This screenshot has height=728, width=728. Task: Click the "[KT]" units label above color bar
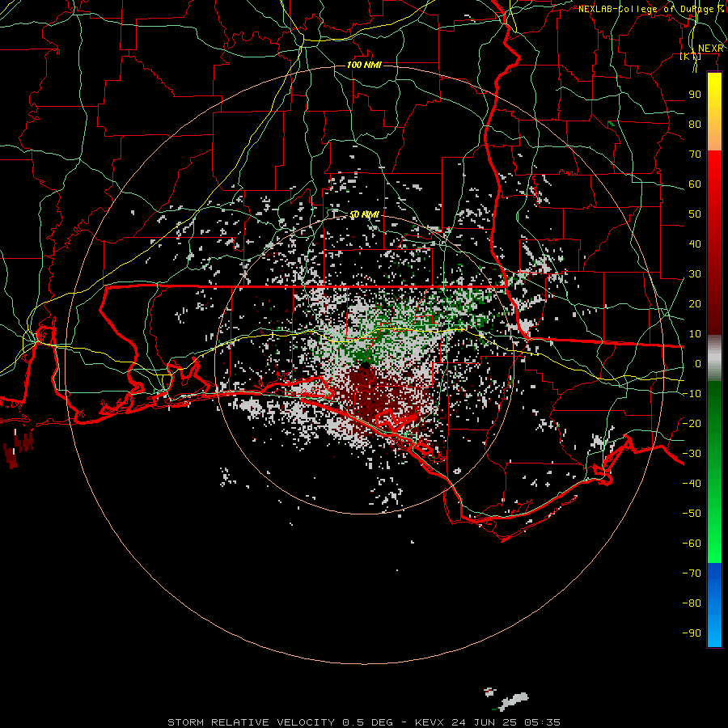pyautogui.click(x=691, y=56)
